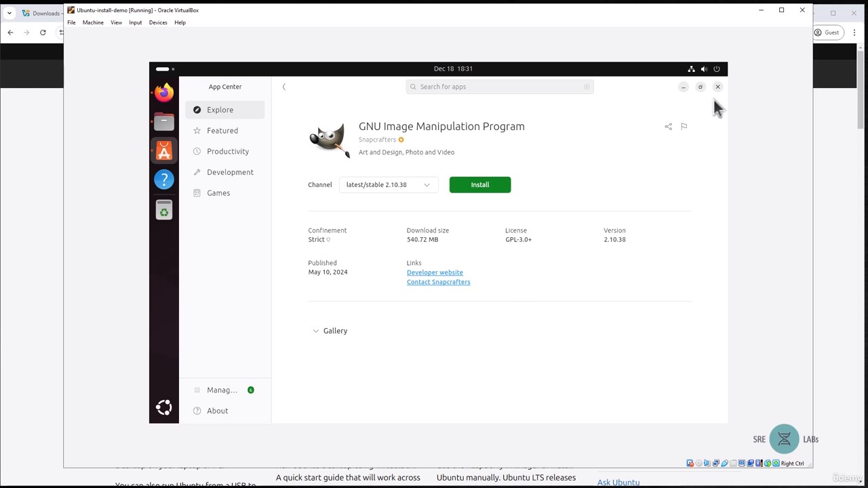The image size is (868, 488).
Task: Open the Channel latest/stable dropdown
Action: click(389, 185)
